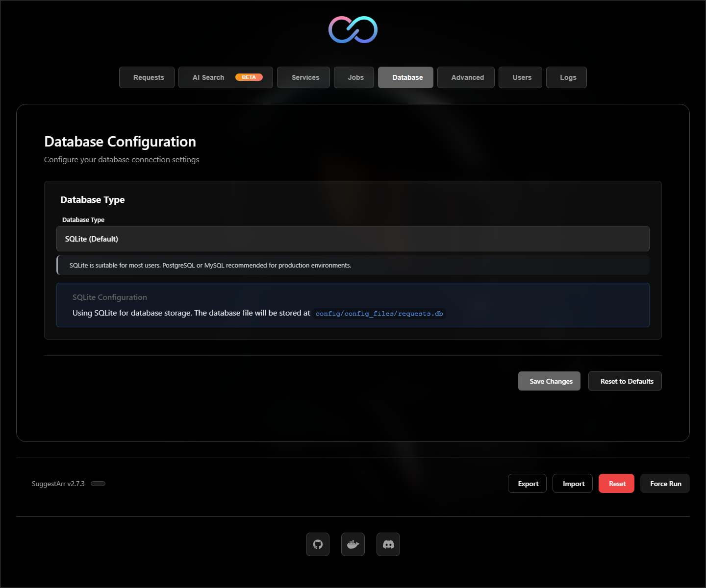Click the SuggestArr infinity logo
Image resolution: width=706 pixels, height=588 pixels.
tap(353, 29)
